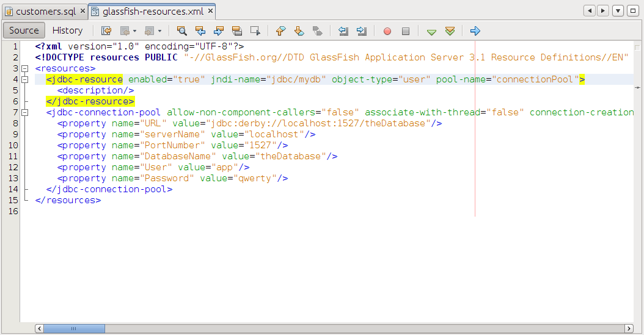This screenshot has width=644, height=335.
Task: Click Find Selection magnifier icon
Action: (181, 31)
